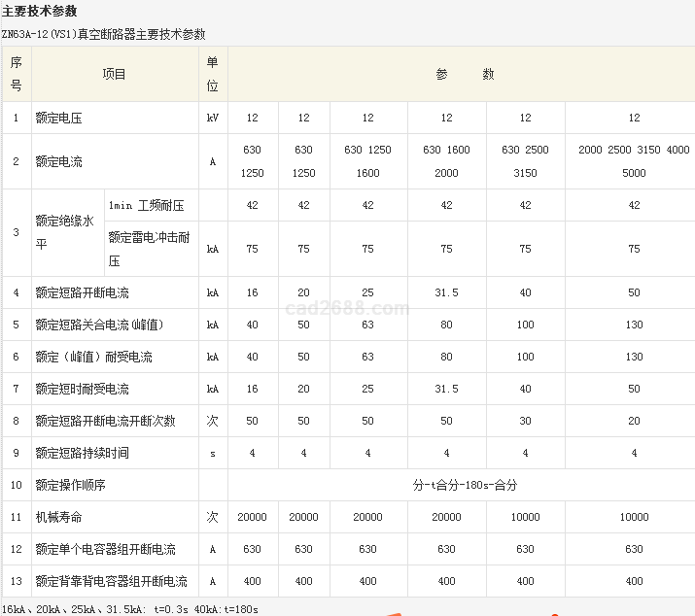Select the ZN63A-12(VS1)真空断路器 subtitle text
This screenshot has height=616, width=695.
pos(103,34)
